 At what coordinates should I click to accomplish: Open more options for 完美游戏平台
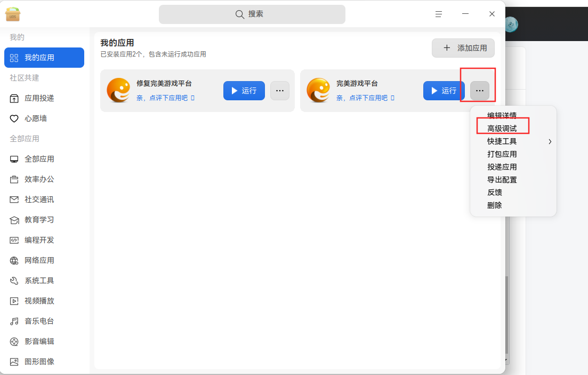click(x=480, y=91)
